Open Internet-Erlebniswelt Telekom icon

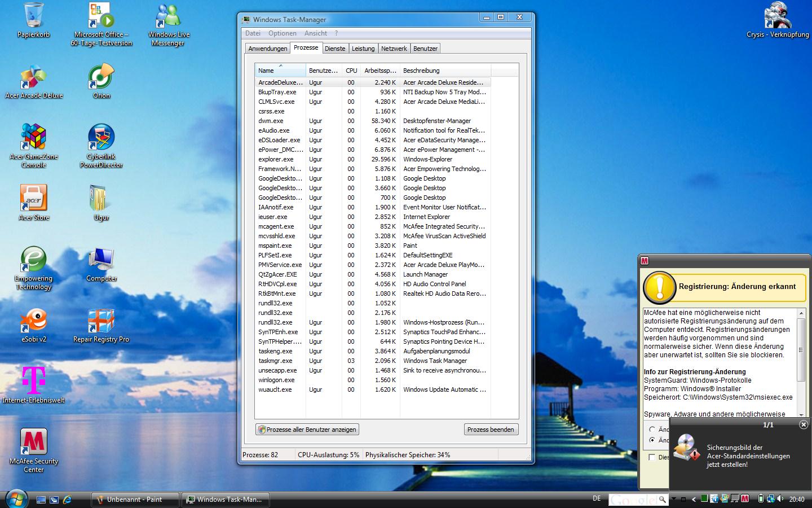(33, 385)
